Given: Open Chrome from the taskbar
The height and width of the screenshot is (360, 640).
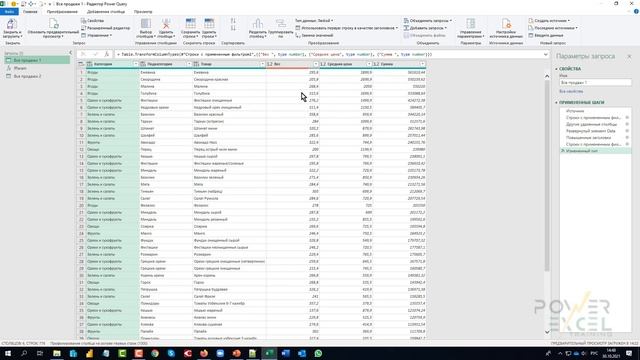Looking at the screenshot, I should [x=155, y=353].
